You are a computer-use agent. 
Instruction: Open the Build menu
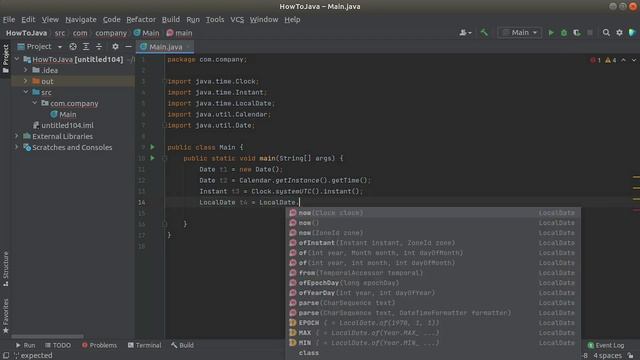171,20
